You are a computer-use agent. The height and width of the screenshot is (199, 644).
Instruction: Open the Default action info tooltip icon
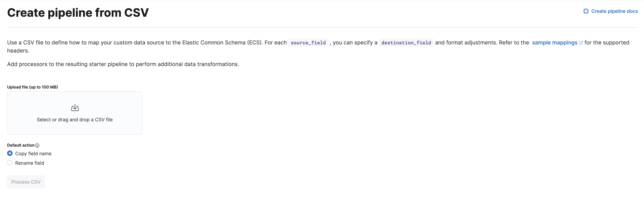[x=38, y=145]
